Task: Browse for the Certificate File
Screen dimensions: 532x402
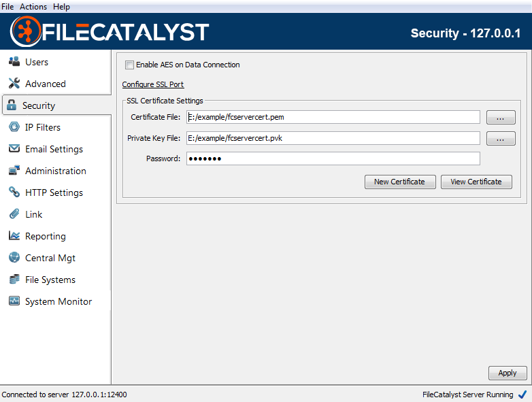Action: (x=501, y=118)
